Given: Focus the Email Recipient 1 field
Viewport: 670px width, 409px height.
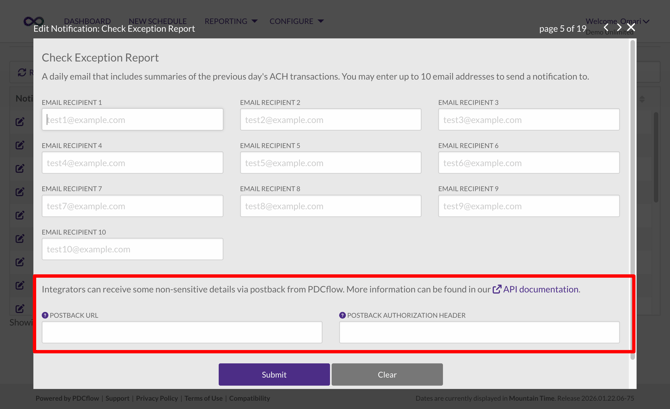Looking at the screenshot, I should (x=132, y=120).
